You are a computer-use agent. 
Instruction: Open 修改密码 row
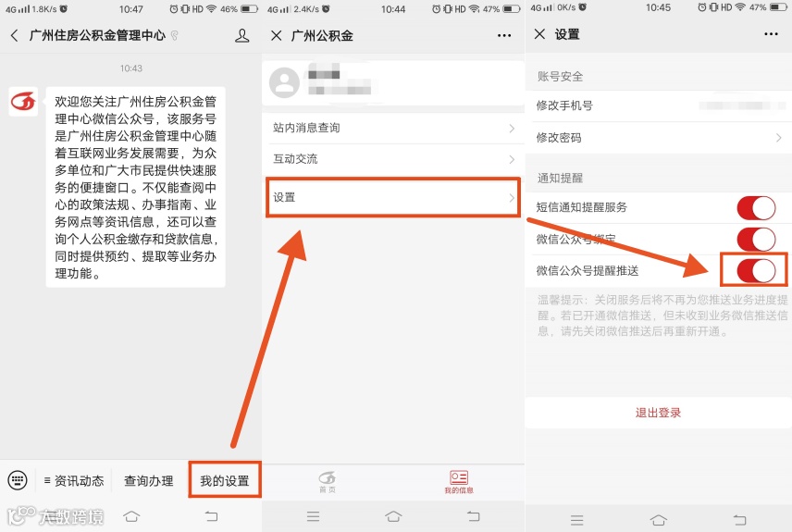[659, 138]
